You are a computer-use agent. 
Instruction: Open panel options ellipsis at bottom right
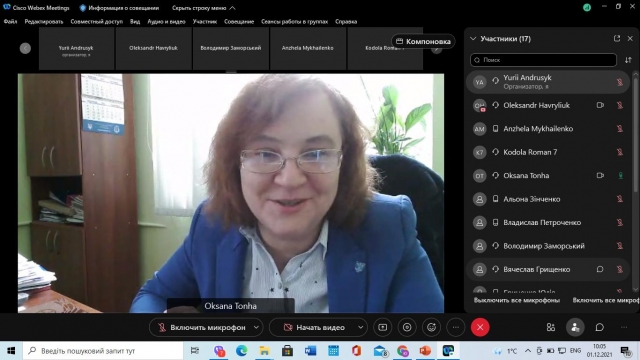click(624, 327)
